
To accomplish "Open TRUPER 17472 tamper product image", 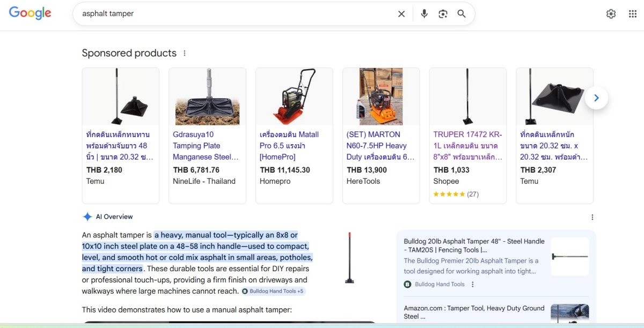I will [x=468, y=96].
